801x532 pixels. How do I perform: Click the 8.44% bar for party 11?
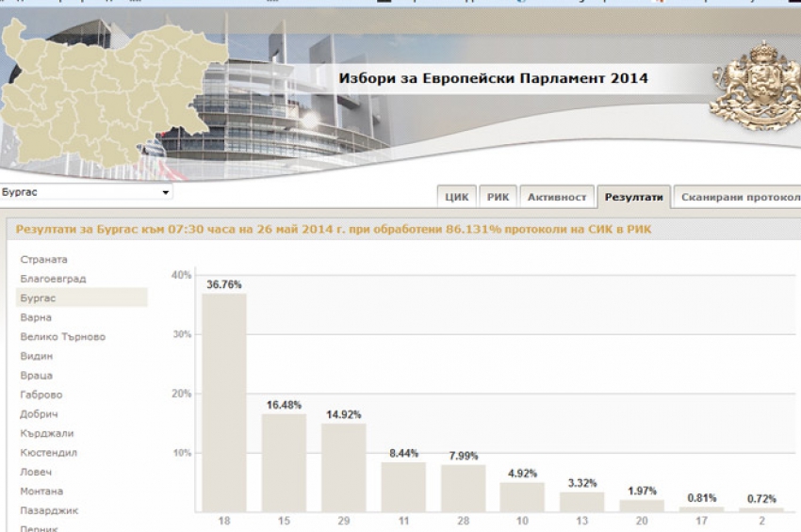click(x=403, y=486)
